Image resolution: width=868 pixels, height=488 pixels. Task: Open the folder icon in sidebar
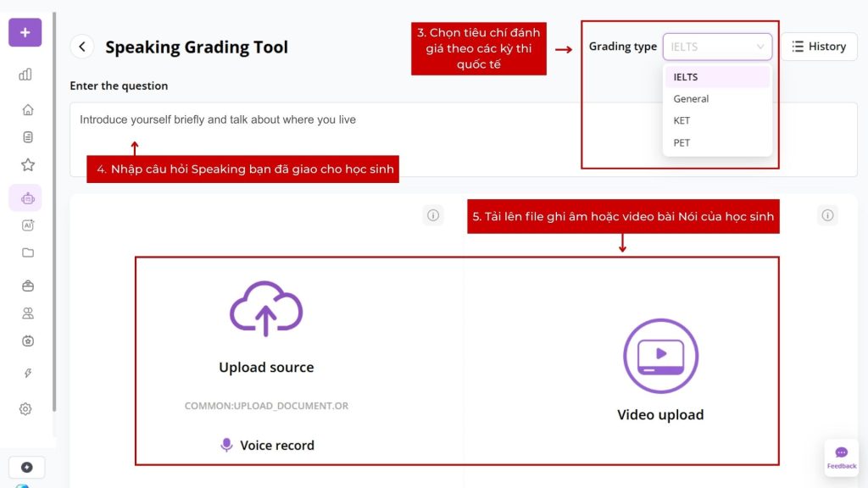(x=27, y=252)
